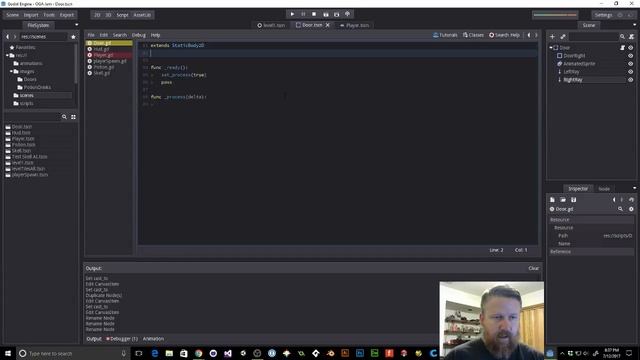
Task: Open the AssetLib view
Action: click(142, 15)
